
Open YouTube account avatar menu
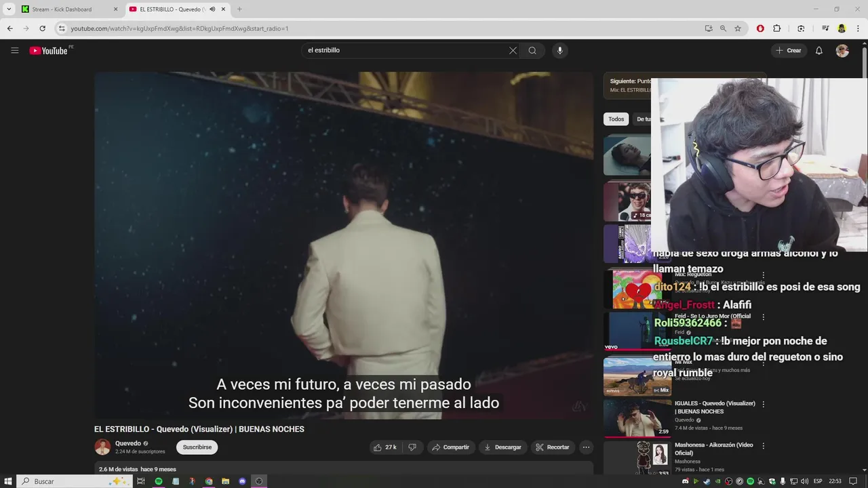pyautogui.click(x=842, y=51)
